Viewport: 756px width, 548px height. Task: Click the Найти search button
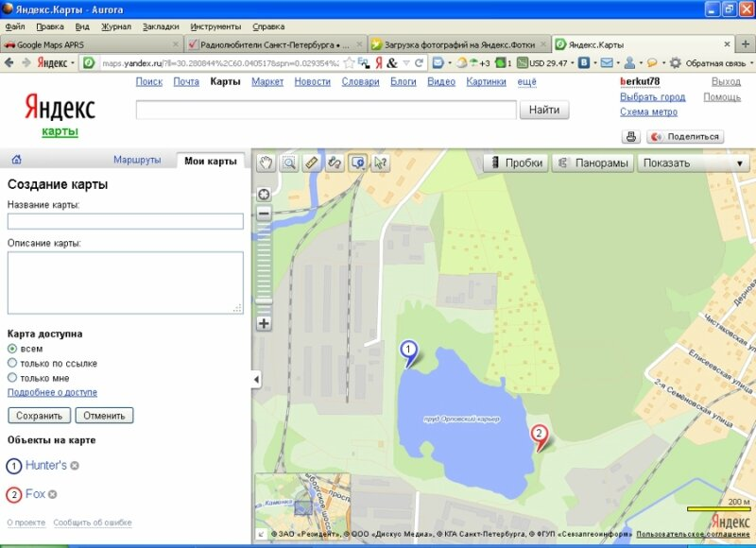pos(544,110)
